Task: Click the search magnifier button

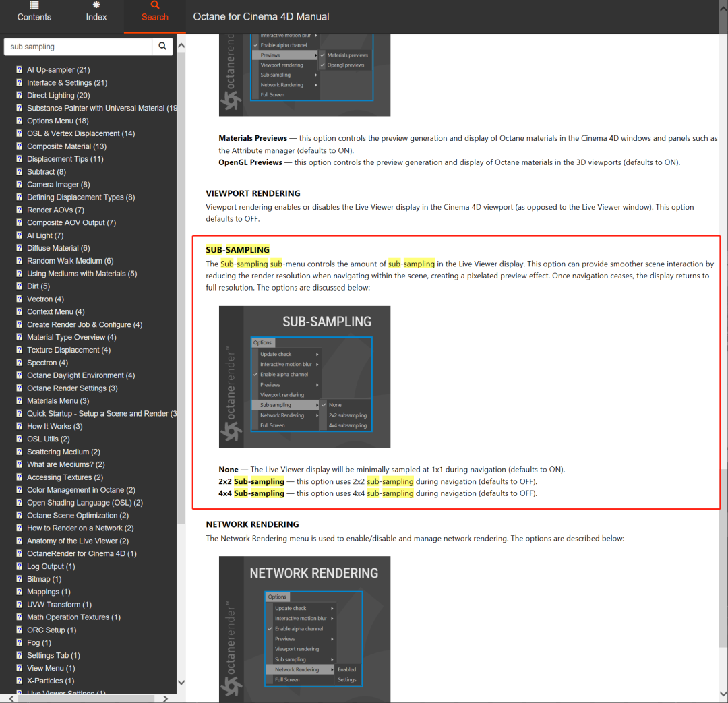Action: point(162,47)
